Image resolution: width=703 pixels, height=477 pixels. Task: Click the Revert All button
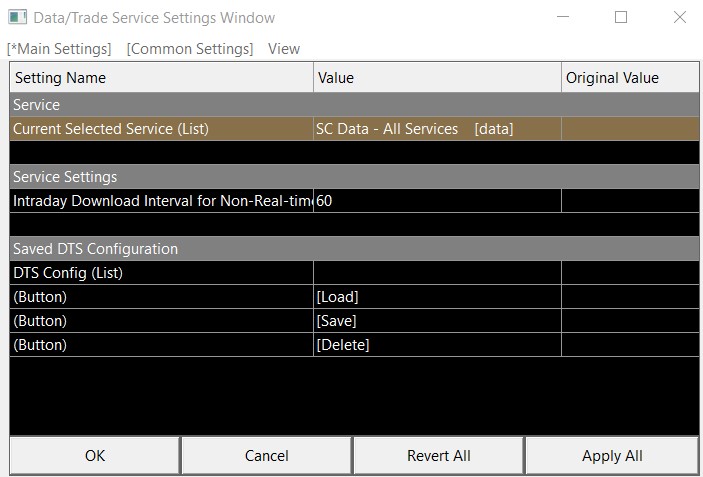point(438,455)
